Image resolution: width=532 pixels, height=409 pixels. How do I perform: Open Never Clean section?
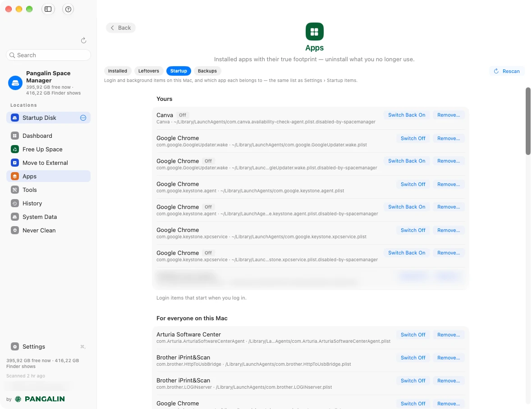point(49,231)
